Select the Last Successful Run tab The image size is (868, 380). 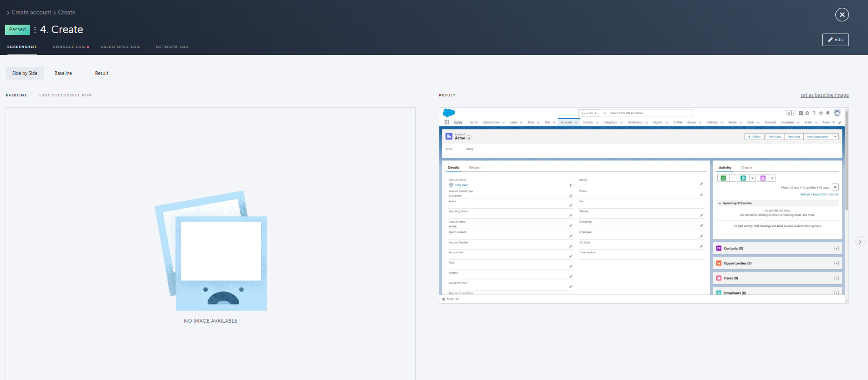pos(65,95)
